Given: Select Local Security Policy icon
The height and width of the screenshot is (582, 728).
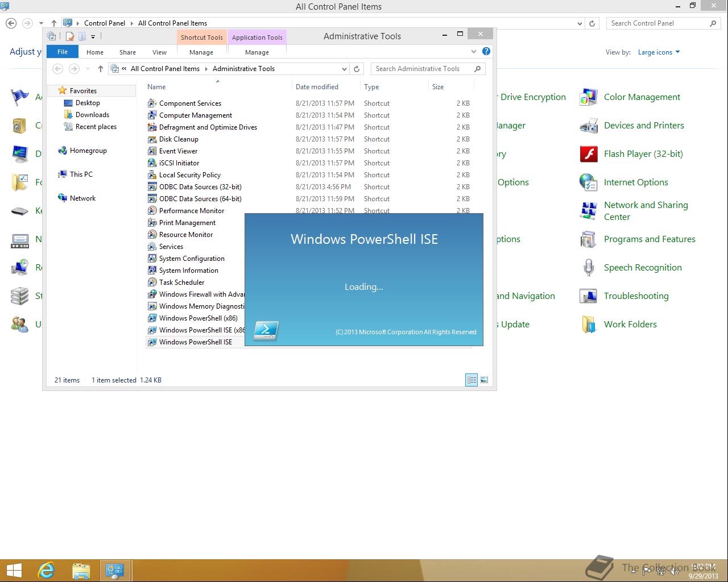Looking at the screenshot, I should pos(152,175).
